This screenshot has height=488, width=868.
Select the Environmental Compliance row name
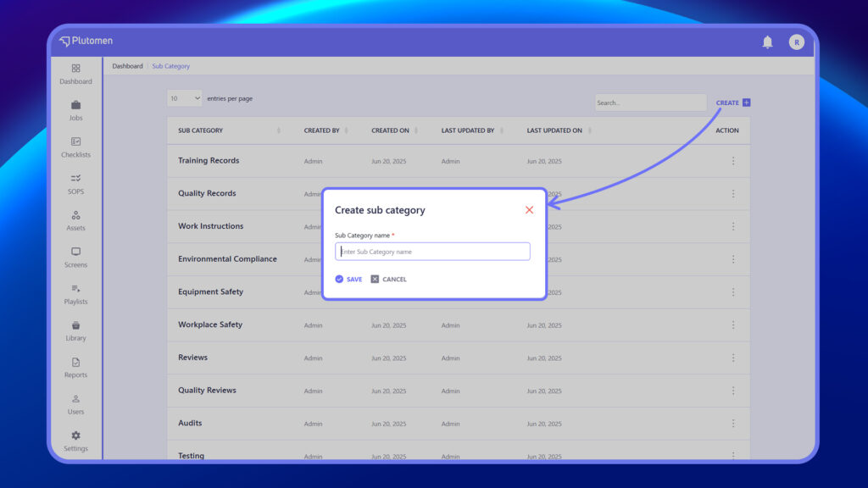point(227,258)
